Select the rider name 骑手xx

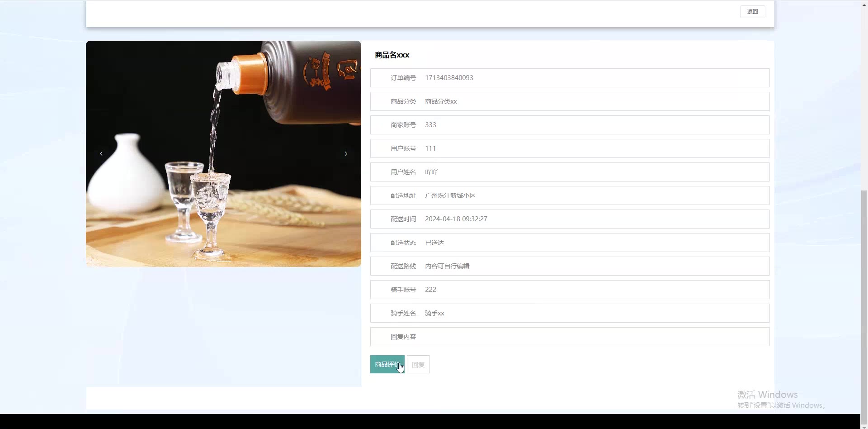tap(434, 313)
